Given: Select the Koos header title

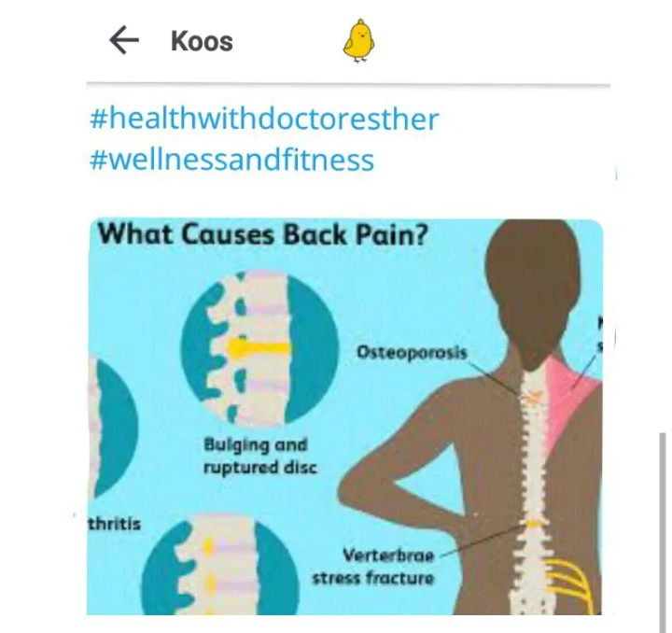Looking at the screenshot, I should 202,41.
